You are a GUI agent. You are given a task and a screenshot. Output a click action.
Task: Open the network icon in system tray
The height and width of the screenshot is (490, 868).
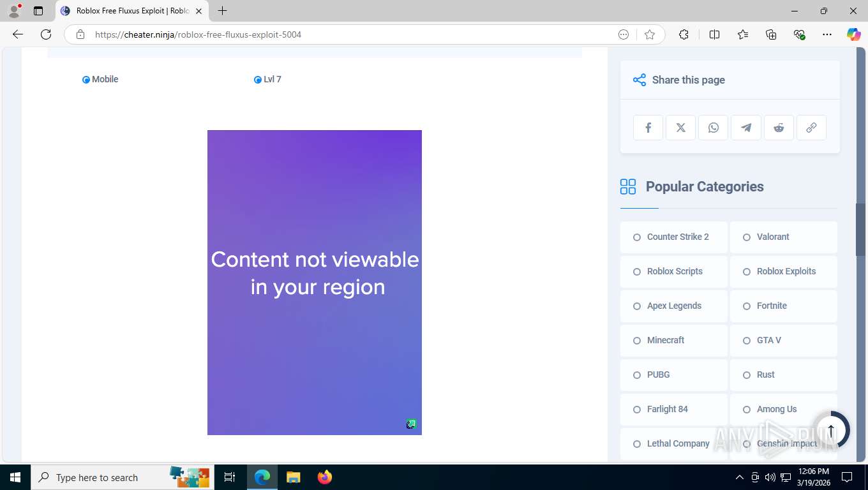tap(786, 477)
